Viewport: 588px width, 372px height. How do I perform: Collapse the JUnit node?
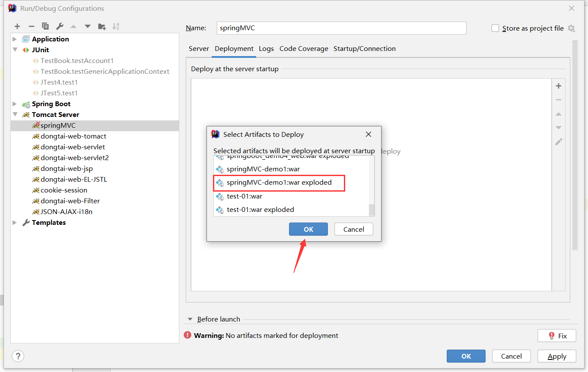[15, 50]
